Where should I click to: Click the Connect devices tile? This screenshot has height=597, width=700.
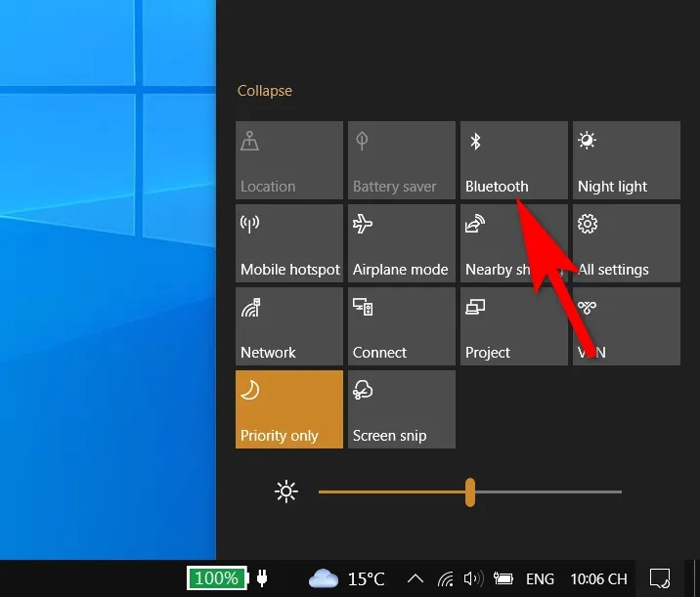coord(401,325)
